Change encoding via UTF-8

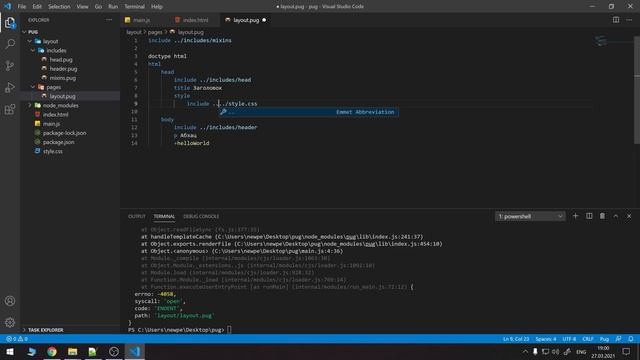point(569,339)
